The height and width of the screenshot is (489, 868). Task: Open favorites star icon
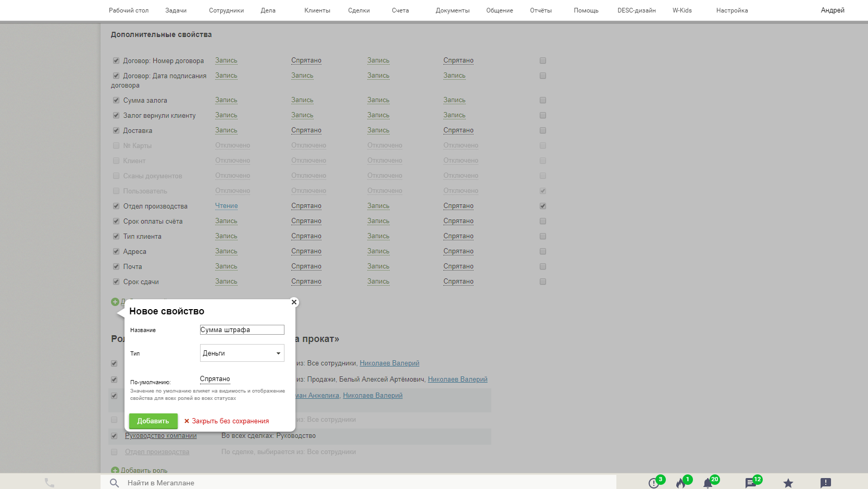pyautogui.click(x=788, y=483)
